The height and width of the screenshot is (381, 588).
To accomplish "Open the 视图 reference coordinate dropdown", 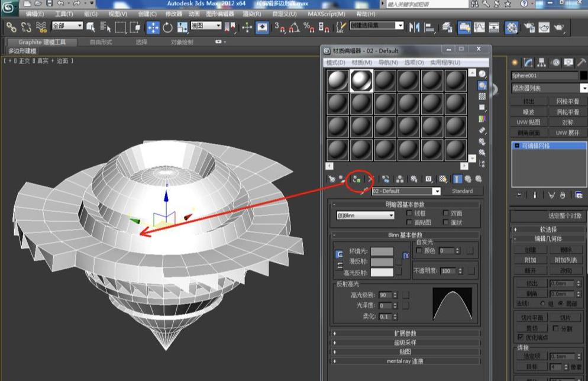I will [x=206, y=25].
